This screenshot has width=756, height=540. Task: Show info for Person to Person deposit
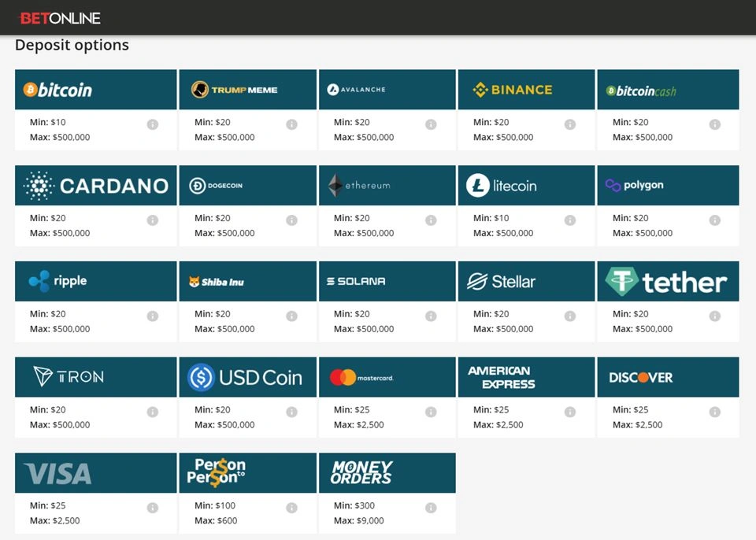pyautogui.click(x=291, y=508)
